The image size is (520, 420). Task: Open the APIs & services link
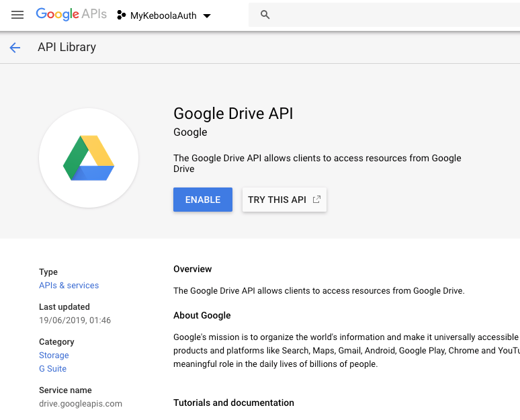pyautogui.click(x=69, y=286)
